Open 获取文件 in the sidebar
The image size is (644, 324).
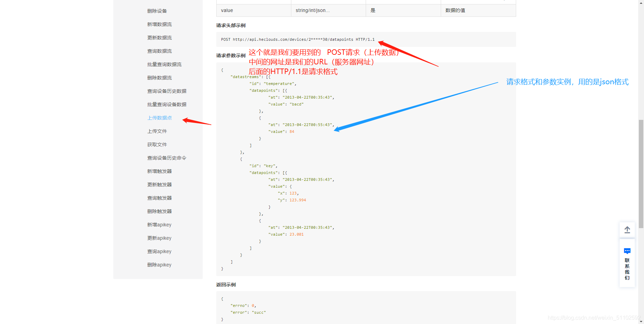[x=157, y=145]
